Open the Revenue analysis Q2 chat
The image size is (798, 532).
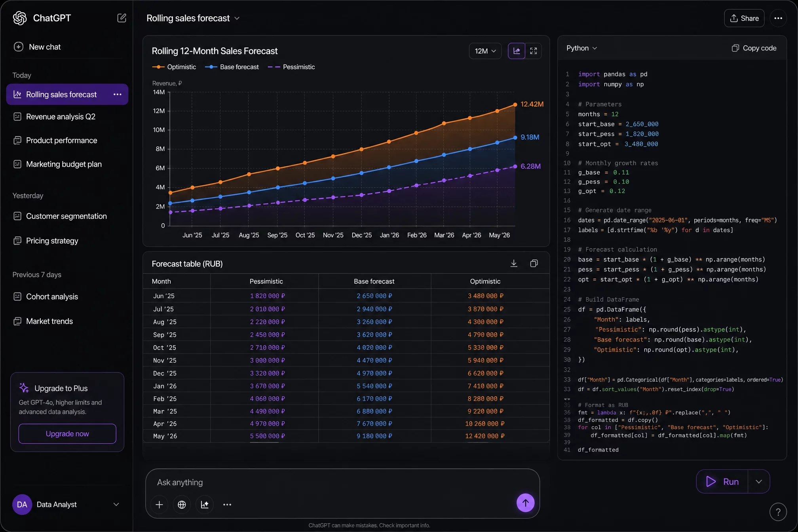click(x=67, y=117)
